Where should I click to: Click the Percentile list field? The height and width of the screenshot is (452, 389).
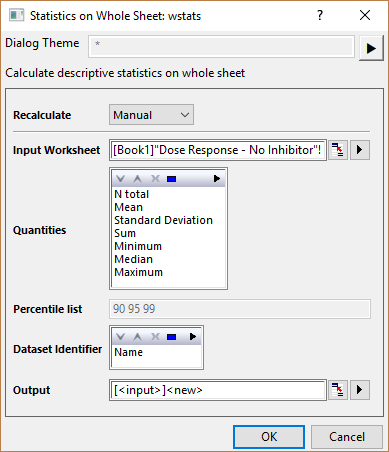240,309
